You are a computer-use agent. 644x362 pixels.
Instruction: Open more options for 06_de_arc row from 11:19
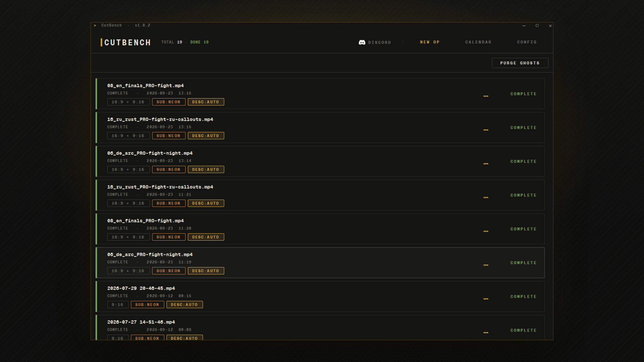486,265
